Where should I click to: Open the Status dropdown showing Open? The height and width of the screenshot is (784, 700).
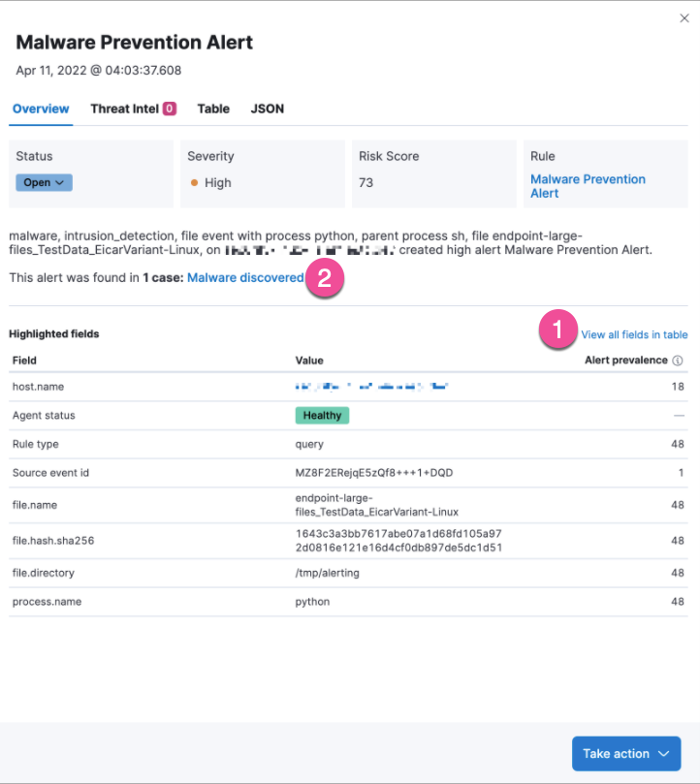tap(44, 182)
